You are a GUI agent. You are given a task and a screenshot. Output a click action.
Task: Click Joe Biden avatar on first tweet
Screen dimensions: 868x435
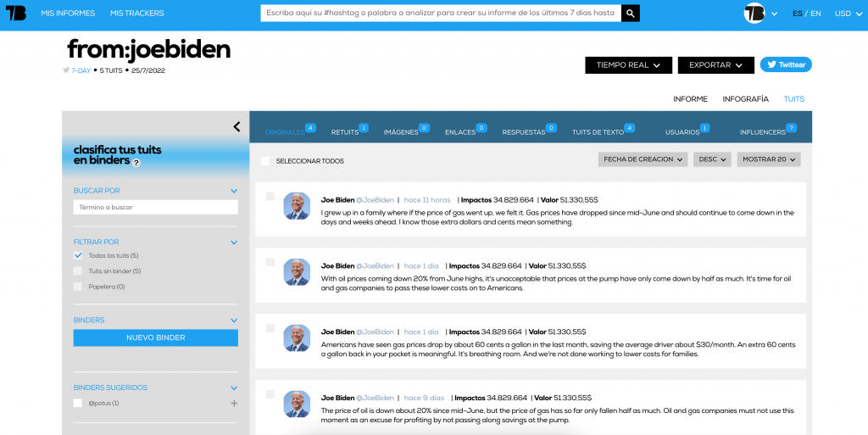point(297,205)
